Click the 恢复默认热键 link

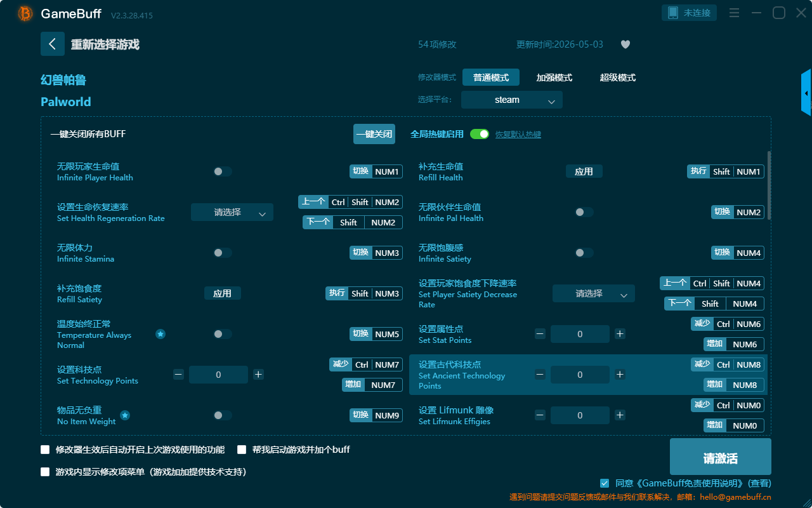518,135
